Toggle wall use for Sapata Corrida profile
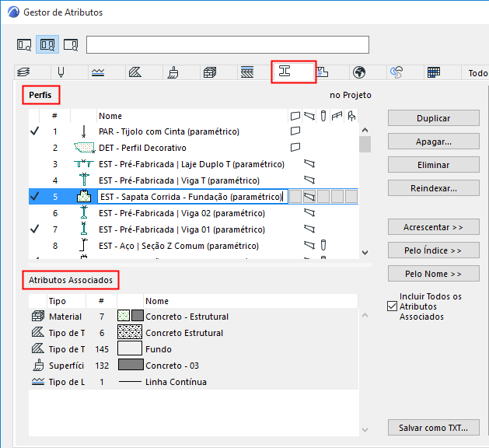 [295, 197]
